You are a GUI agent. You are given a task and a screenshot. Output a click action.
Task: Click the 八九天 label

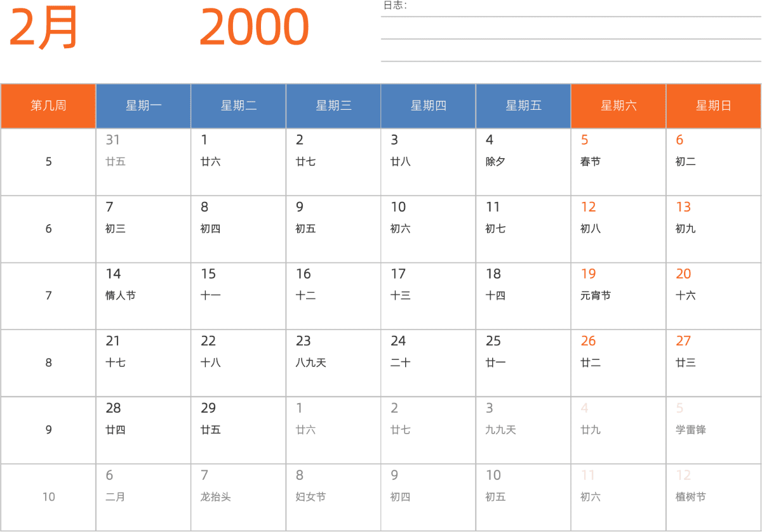[311, 363]
